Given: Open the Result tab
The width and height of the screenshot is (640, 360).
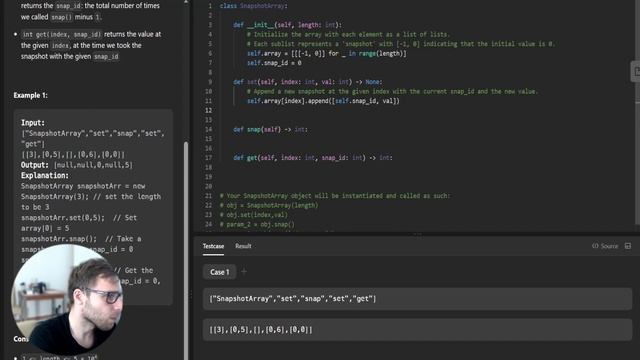Looking at the screenshot, I should pyautogui.click(x=243, y=246).
